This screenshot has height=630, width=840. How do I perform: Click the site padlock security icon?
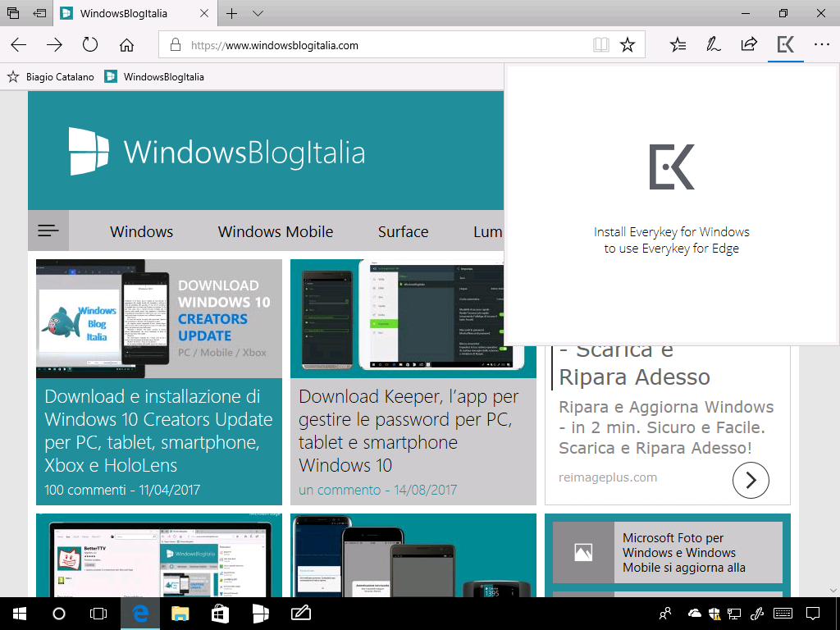pos(176,44)
